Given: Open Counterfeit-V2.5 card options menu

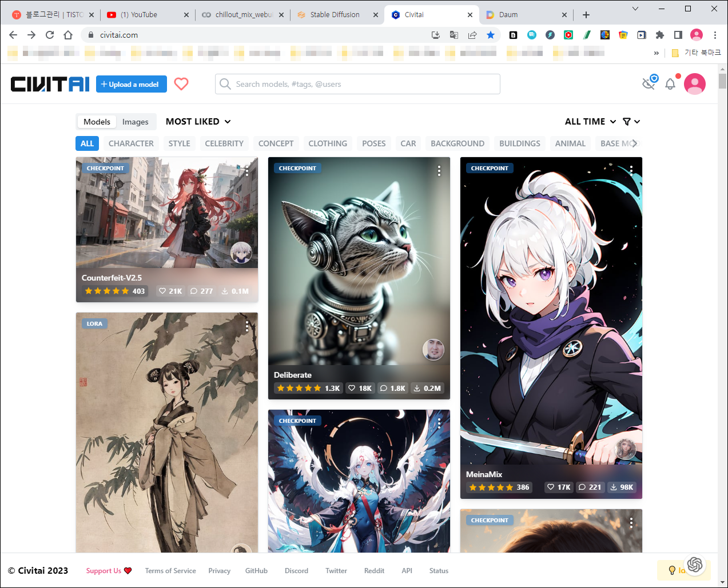Looking at the screenshot, I should click(x=247, y=170).
